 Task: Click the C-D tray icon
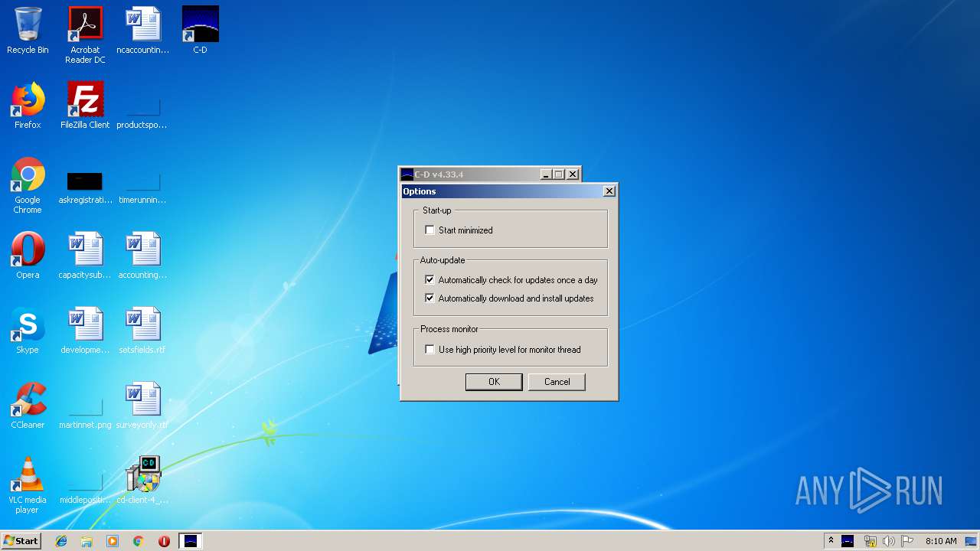point(848,541)
